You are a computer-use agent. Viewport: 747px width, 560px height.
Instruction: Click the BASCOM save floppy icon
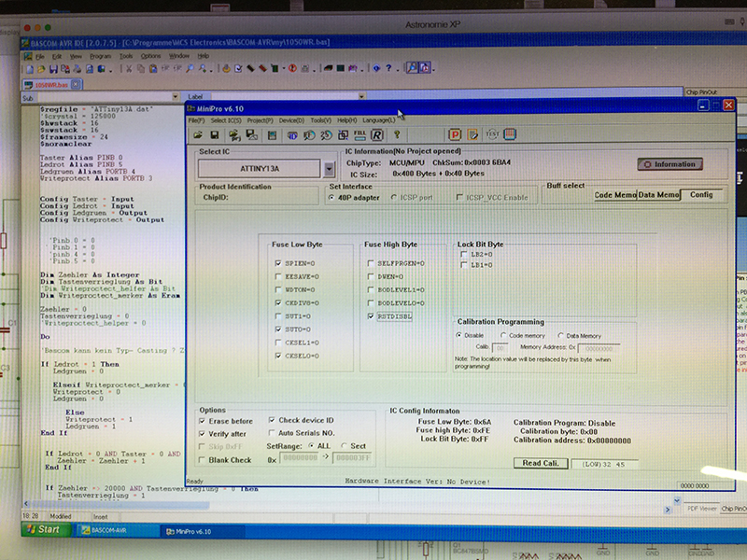[x=53, y=69]
